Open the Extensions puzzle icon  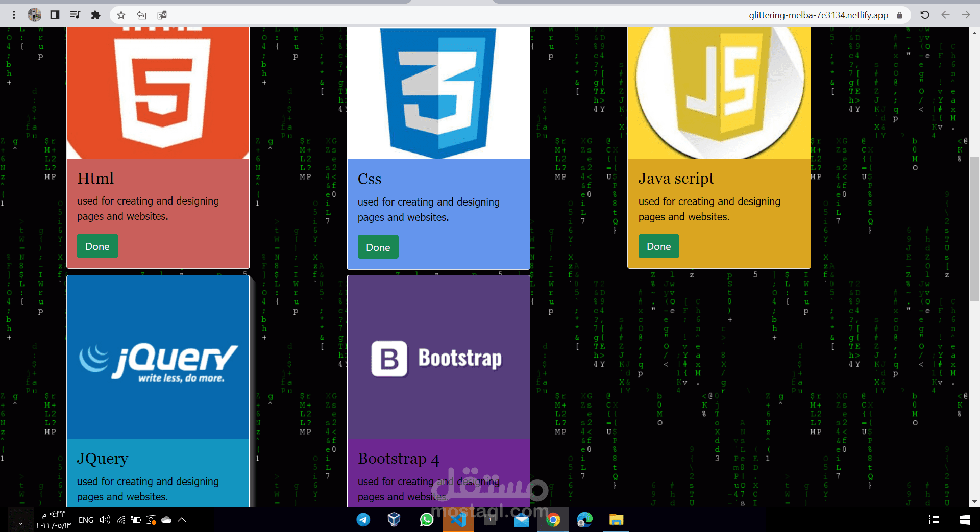pos(95,15)
